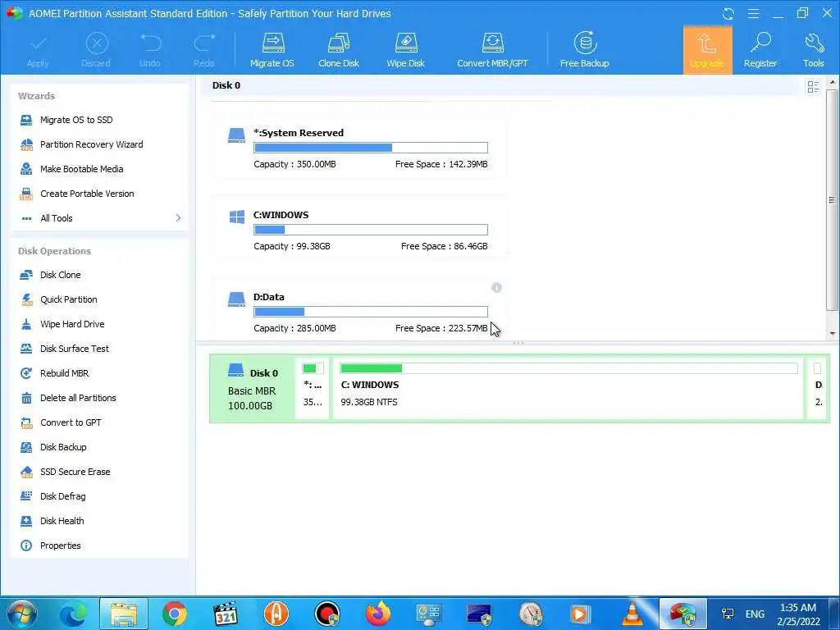Open the Windows Start button
This screenshot has width=840, height=630.
[22, 614]
